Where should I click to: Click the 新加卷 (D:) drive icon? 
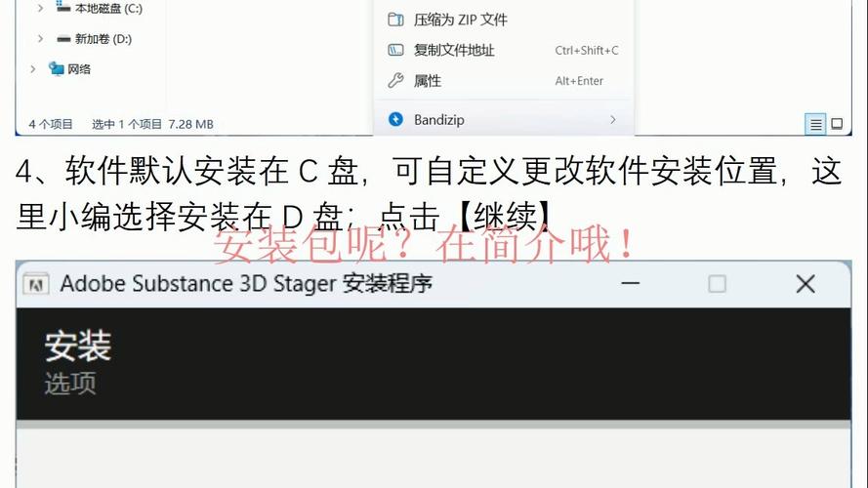pos(63,39)
